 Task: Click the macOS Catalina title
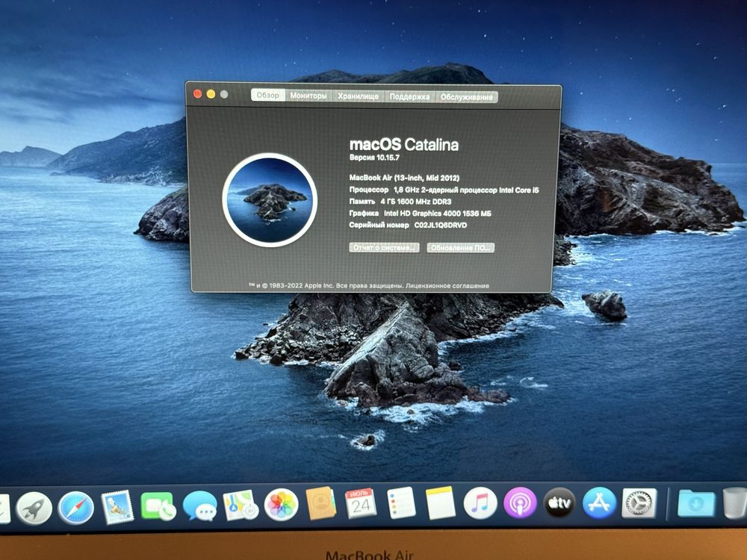coord(403,144)
